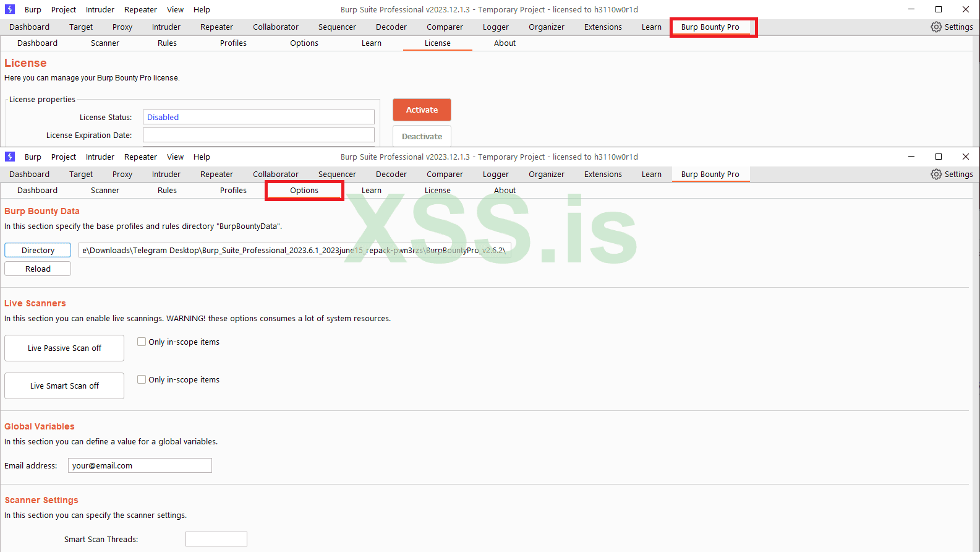Click the Burp logo icon in the License window
Image resolution: width=980 pixels, height=552 pixels.
click(x=10, y=9)
